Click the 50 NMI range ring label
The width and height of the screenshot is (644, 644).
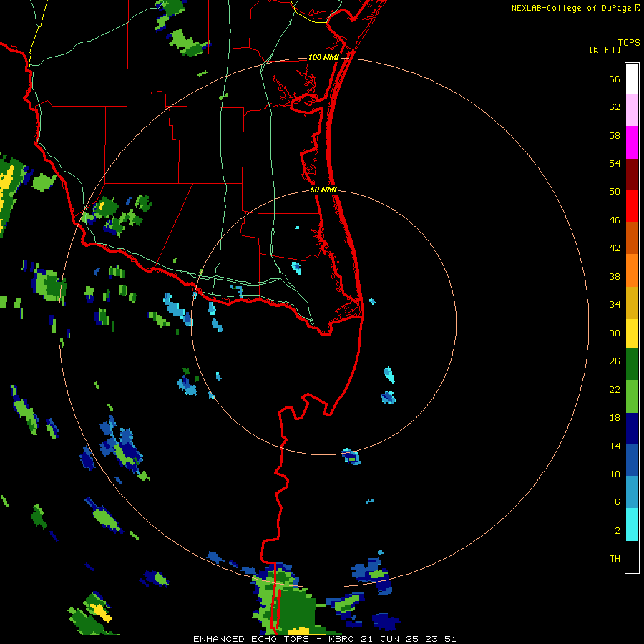323,190
